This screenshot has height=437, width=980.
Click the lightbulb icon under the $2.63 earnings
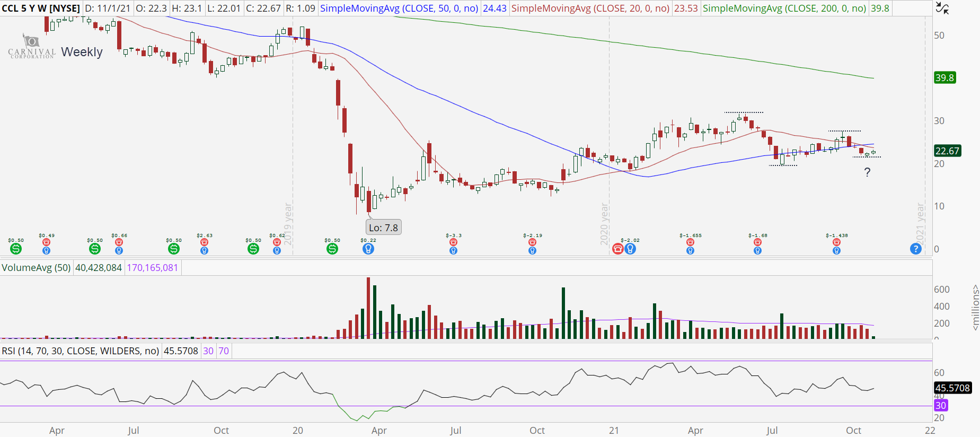(204, 250)
